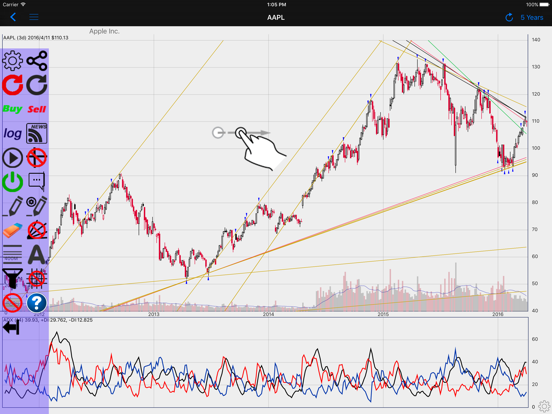Select the pencil line drawing tool
552x414 pixels.
tap(12, 206)
